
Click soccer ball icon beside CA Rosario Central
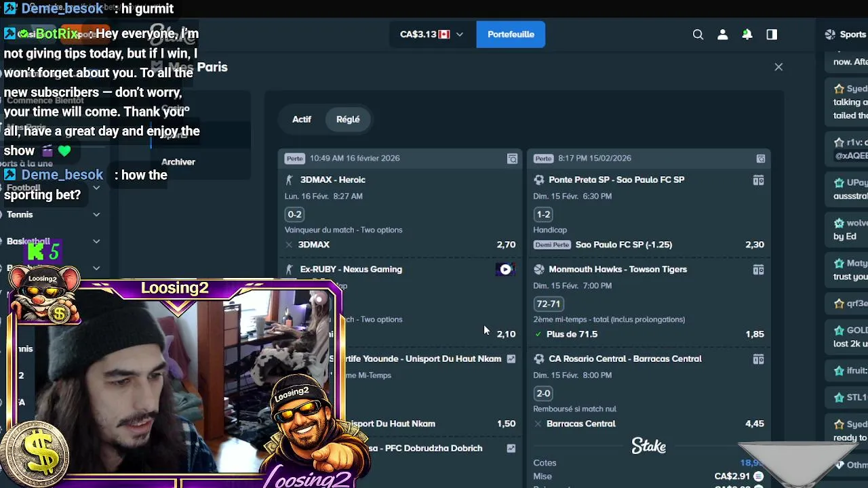(538, 359)
